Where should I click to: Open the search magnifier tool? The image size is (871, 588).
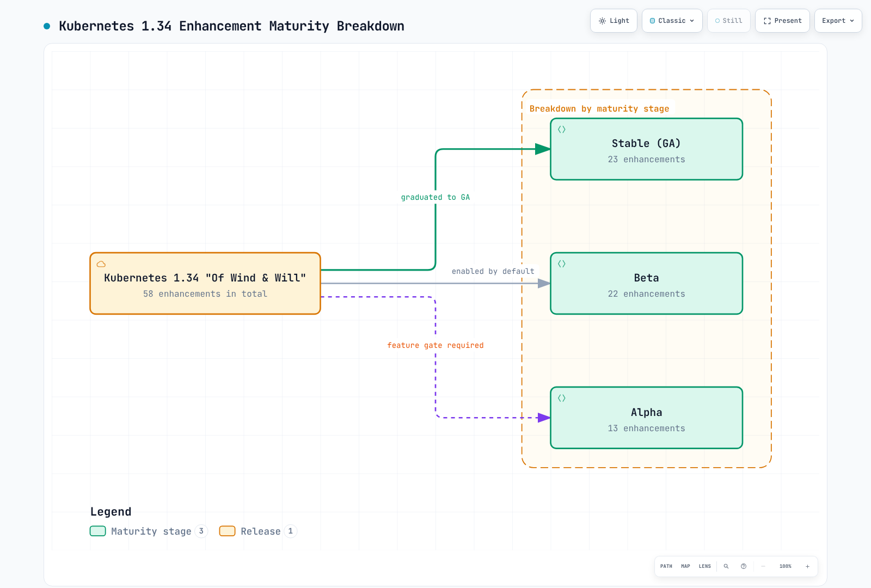tap(726, 566)
